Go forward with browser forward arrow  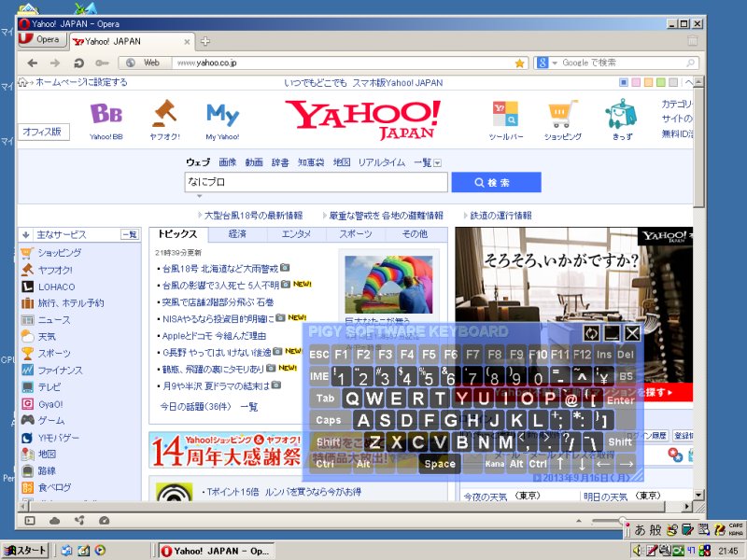55,63
